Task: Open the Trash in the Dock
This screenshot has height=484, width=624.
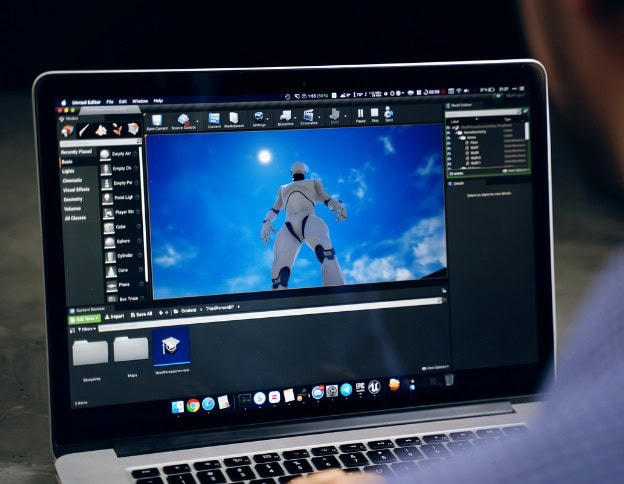Action: tap(449, 379)
